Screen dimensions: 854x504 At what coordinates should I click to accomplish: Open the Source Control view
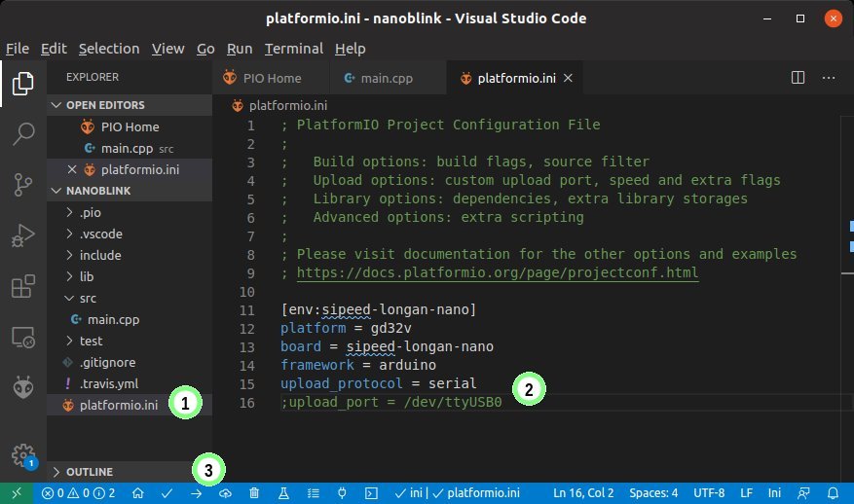[x=22, y=185]
